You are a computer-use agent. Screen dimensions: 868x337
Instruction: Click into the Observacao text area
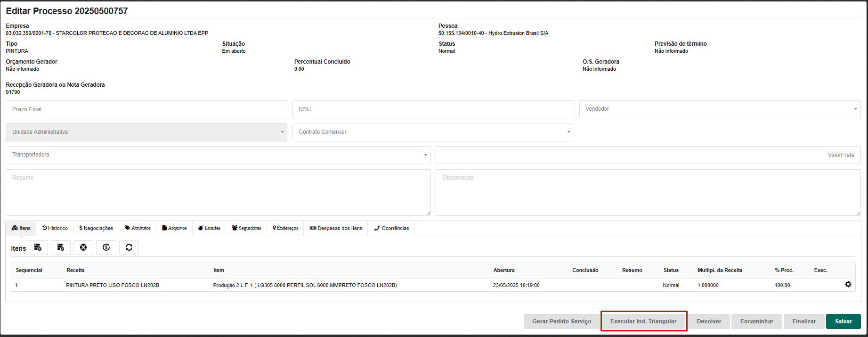click(648, 192)
